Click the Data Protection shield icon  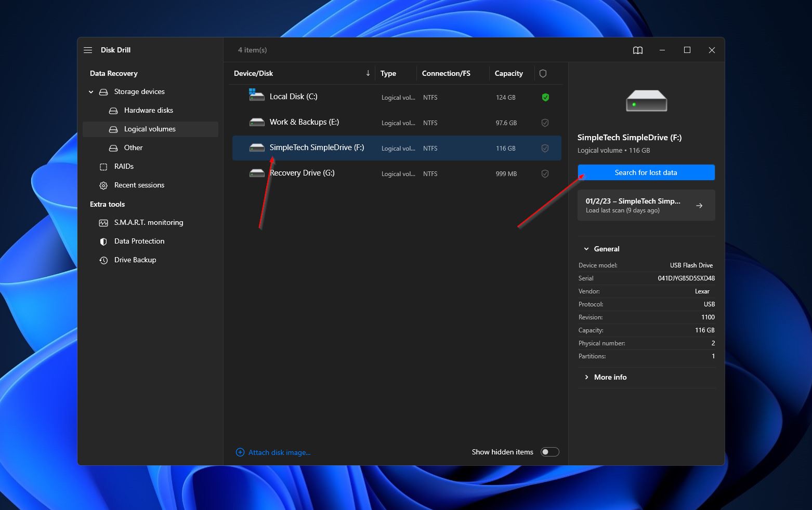point(103,241)
